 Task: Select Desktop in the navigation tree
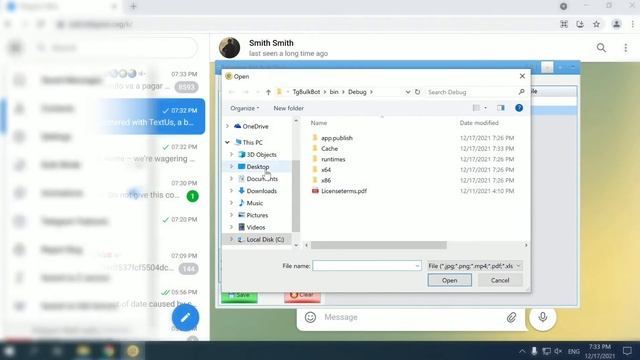258,167
